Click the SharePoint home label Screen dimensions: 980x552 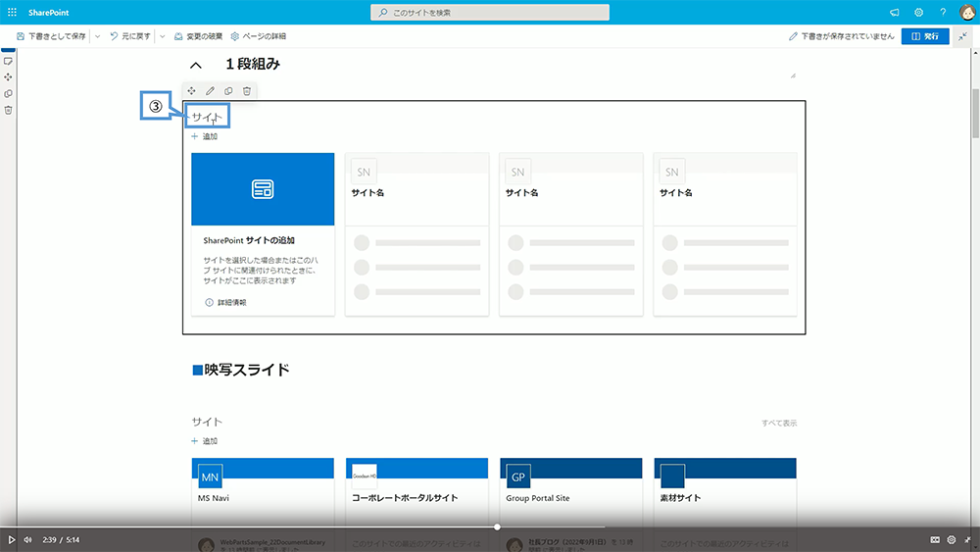pos(48,13)
